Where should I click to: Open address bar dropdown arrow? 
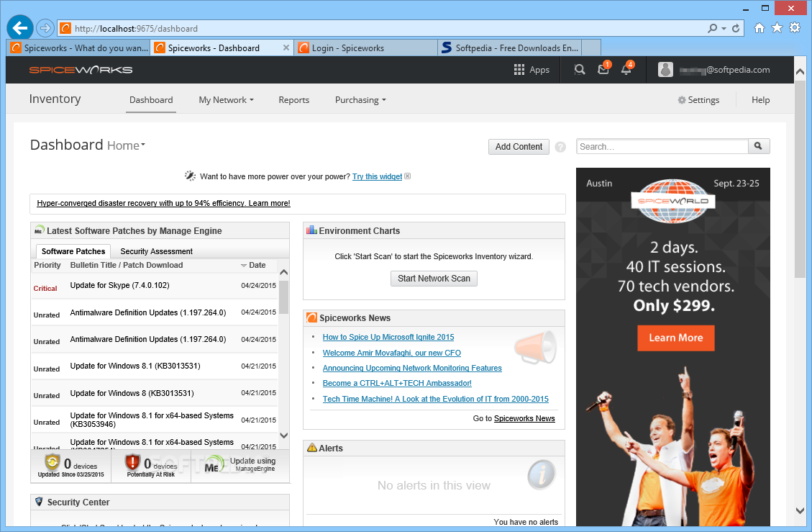pyautogui.click(x=724, y=29)
